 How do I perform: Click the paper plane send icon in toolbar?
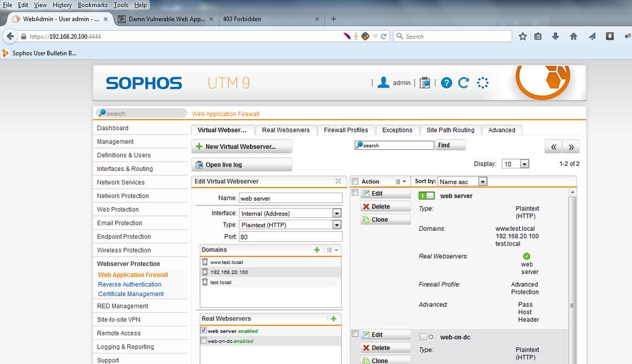coord(592,36)
